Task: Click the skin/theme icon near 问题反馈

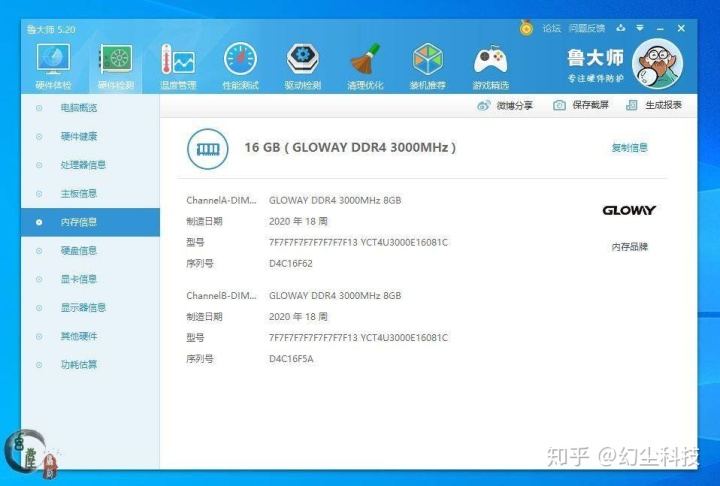Action: click(621, 28)
